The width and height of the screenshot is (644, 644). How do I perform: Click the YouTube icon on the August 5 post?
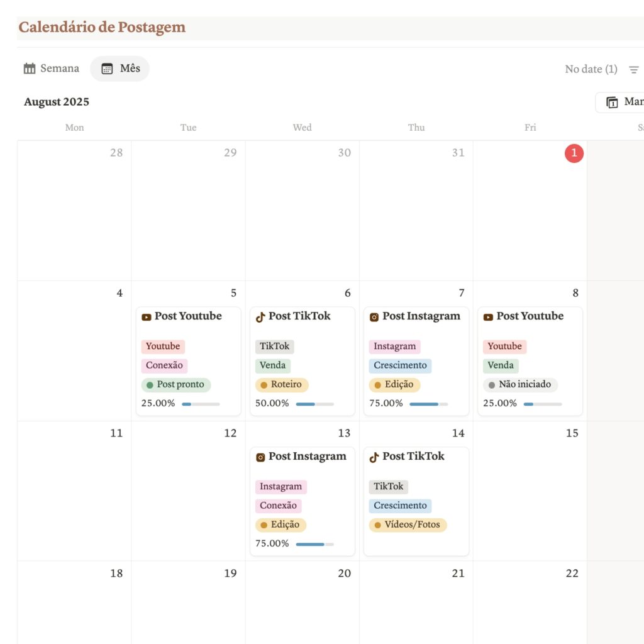148,316
